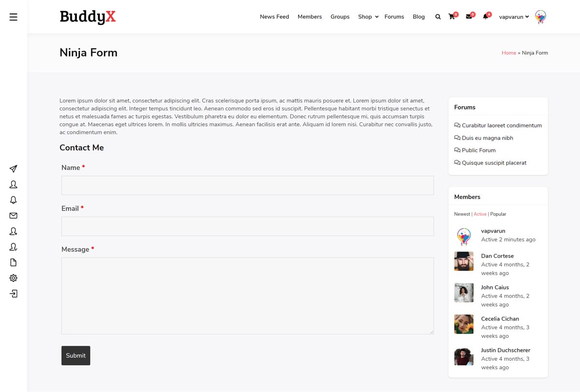Open the Groups menu item
This screenshot has height=392, width=580.
pyautogui.click(x=340, y=17)
